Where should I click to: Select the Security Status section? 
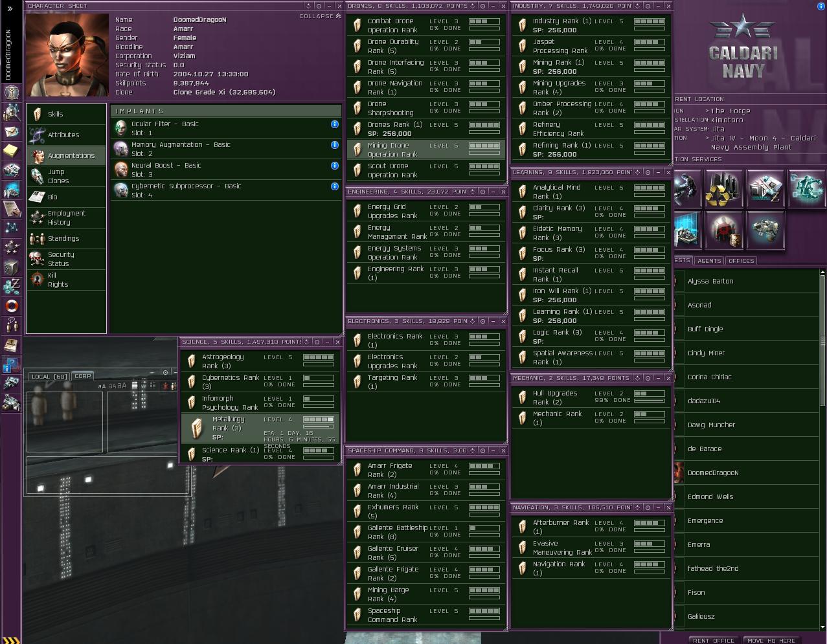pos(66,259)
